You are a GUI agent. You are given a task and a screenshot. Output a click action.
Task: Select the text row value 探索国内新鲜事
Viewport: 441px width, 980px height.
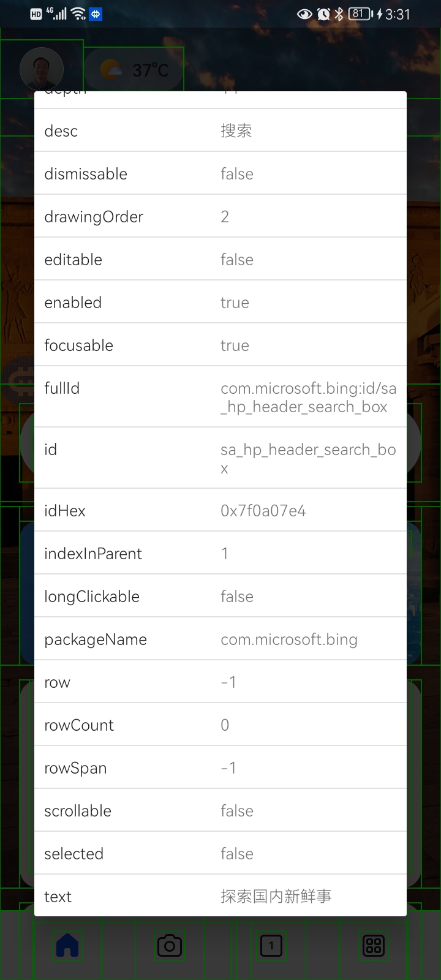276,897
